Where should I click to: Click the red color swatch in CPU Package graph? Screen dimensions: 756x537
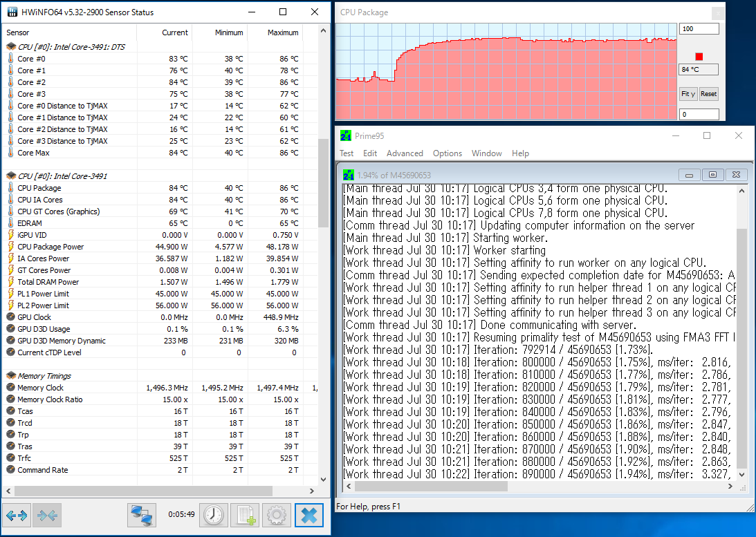coord(699,57)
